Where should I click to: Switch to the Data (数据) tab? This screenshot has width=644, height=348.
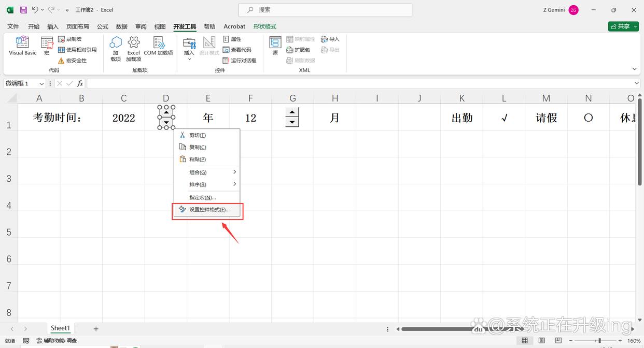tap(122, 26)
